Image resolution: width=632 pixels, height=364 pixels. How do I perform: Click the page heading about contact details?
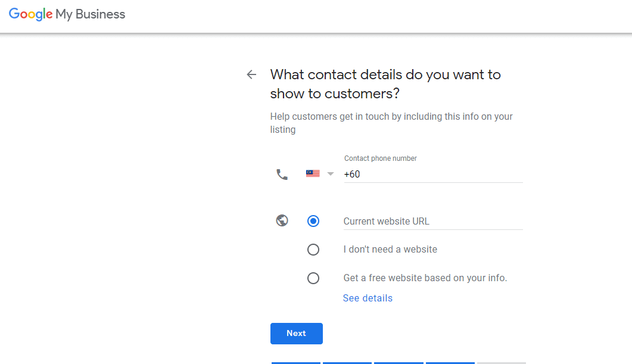(x=385, y=84)
